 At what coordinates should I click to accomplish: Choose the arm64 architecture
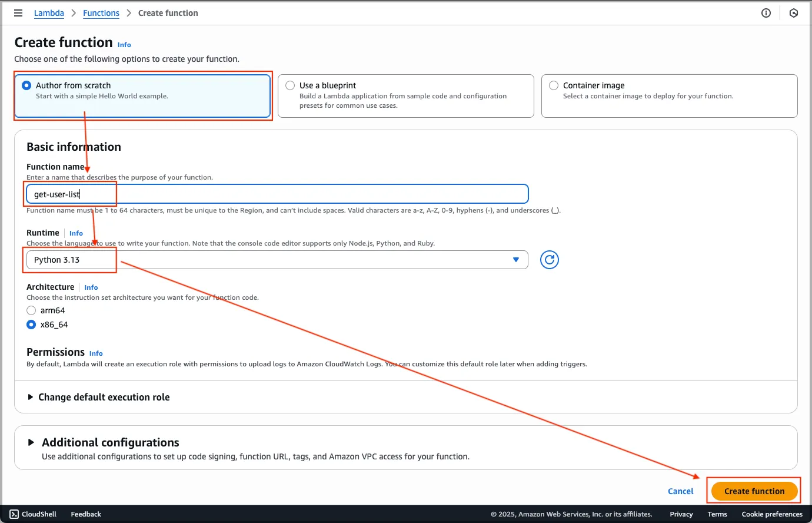[31, 310]
